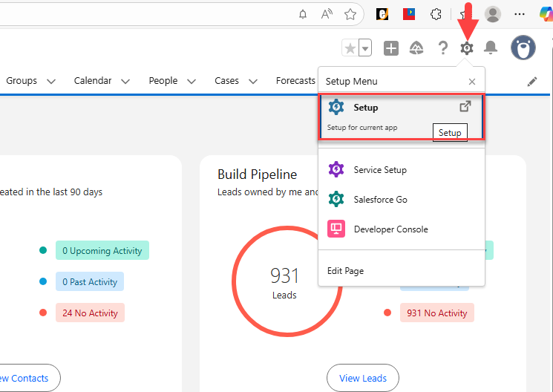Open the browser extensions puzzle icon
Image resolution: width=553 pixels, height=392 pixels.
tap(436, 14)
